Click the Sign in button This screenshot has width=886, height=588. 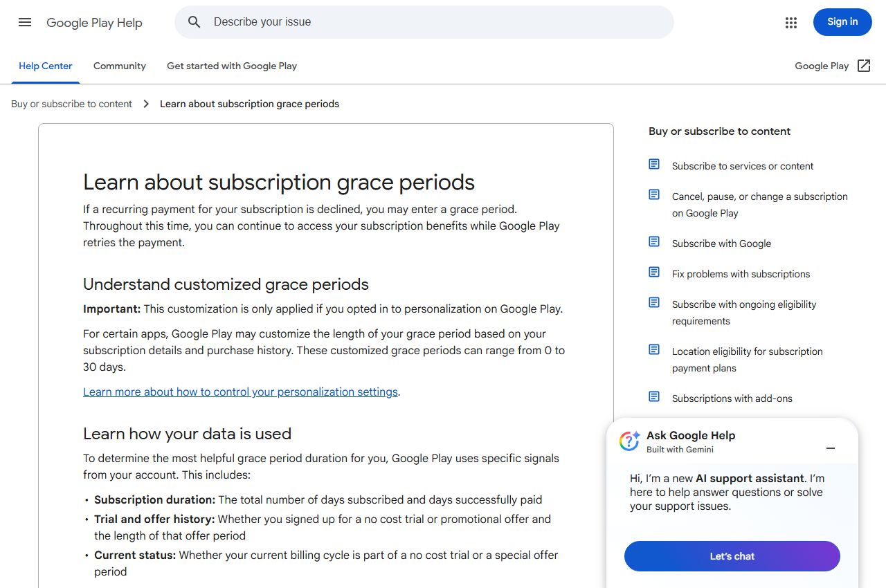click(x=842, y=22)
